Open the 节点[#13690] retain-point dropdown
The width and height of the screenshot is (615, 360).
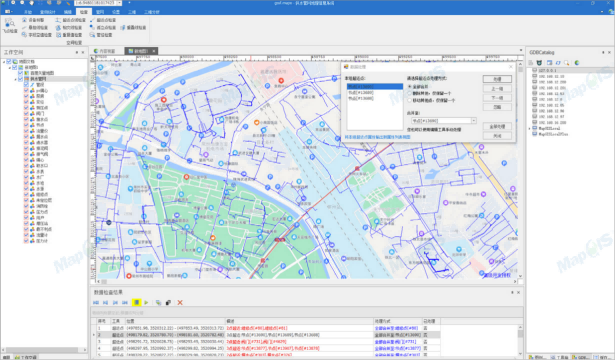pos(474,121)
